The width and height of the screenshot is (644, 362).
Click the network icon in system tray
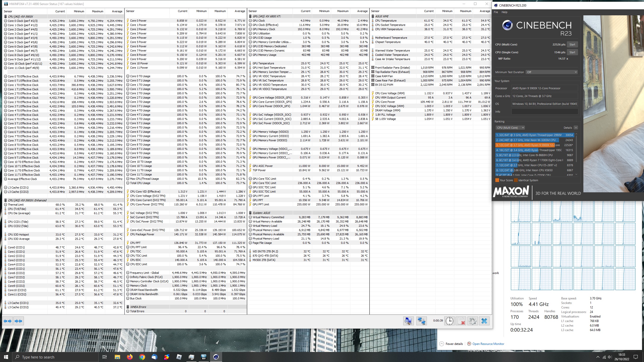604,357
